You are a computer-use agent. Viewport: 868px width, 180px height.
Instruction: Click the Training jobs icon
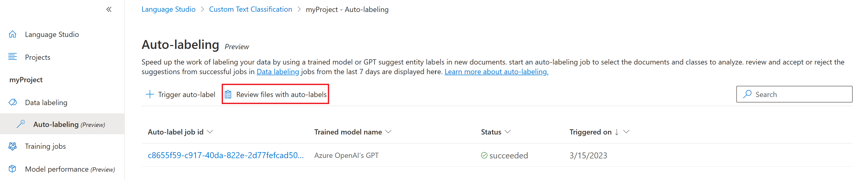pos(12,146)
